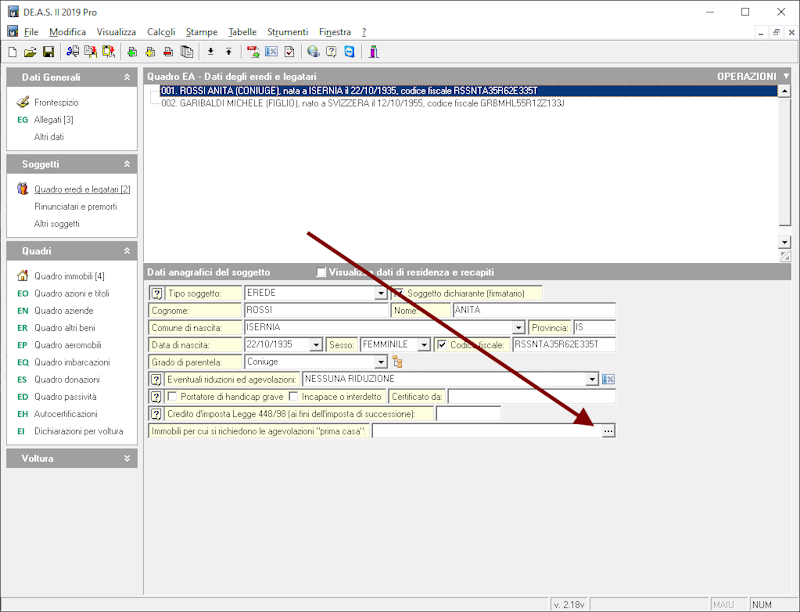Click ellipsis button for prima casa immobili

608,431
